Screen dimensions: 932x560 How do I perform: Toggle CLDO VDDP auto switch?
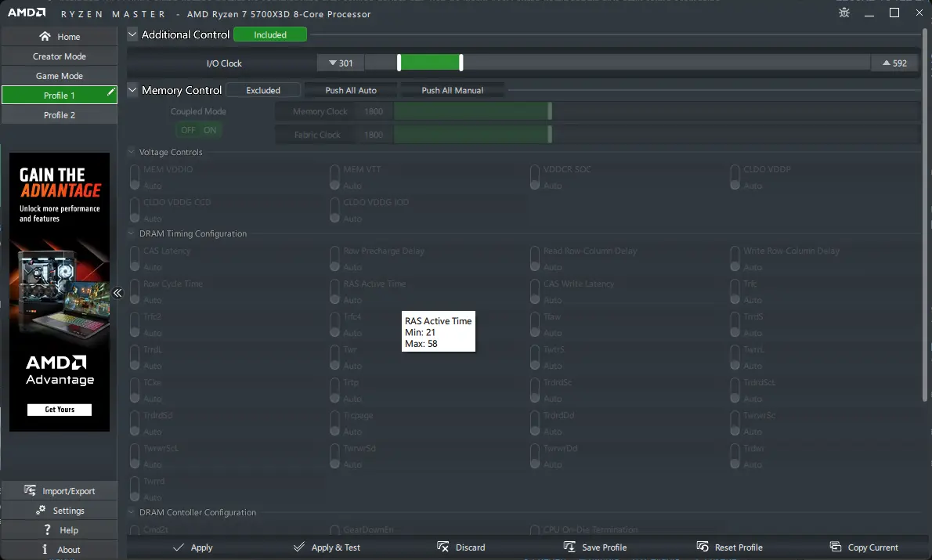735,177
